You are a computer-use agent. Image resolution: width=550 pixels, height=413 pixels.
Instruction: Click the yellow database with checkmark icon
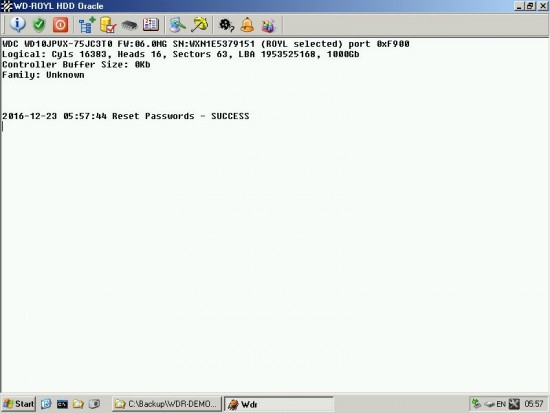108,25
